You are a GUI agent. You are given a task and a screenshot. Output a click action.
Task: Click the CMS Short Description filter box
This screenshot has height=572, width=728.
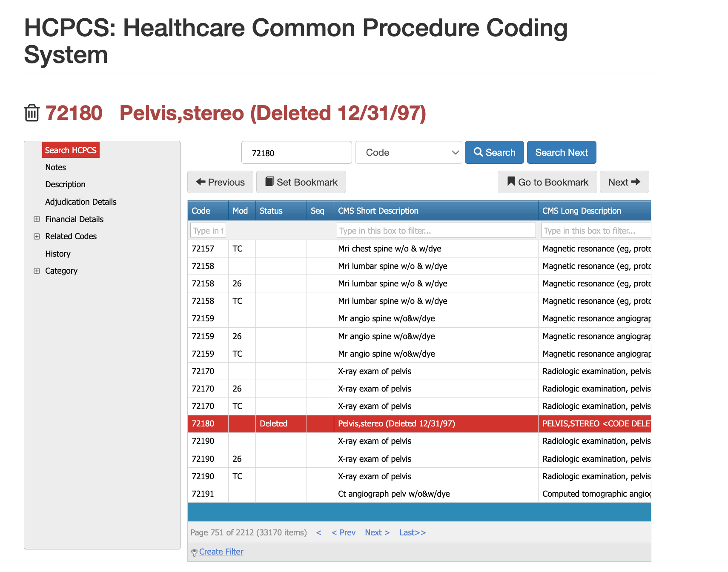[436, 230]
